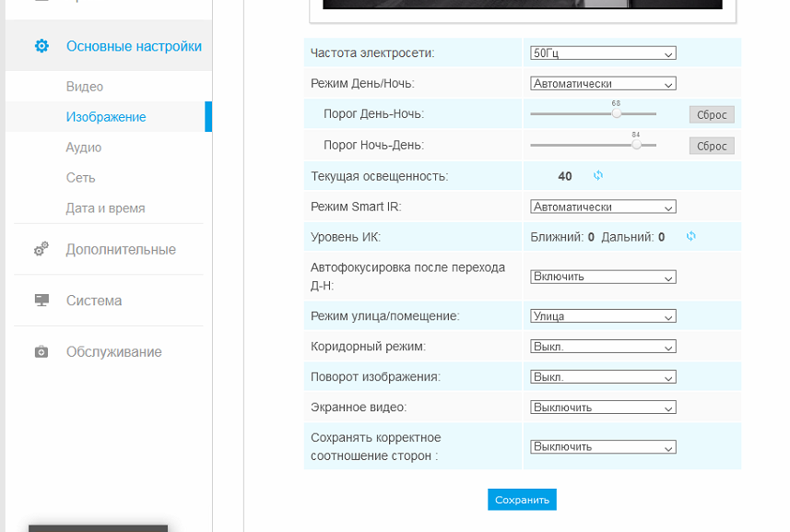The height and width of the screenshot is (532, 790).
Task: Open the Режим улица/помещение dropdown
Action: point(603,316)
